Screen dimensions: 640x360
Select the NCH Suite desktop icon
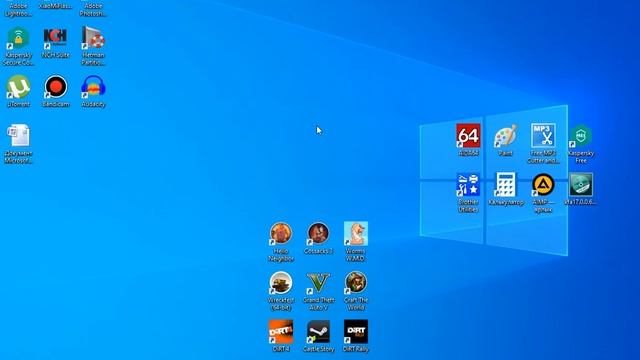(x=56, y=38)
